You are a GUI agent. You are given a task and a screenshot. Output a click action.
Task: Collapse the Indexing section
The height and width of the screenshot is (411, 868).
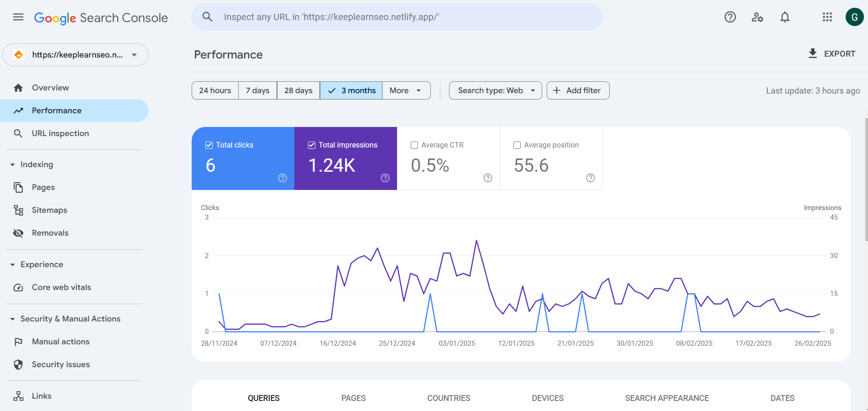[12, 164]
